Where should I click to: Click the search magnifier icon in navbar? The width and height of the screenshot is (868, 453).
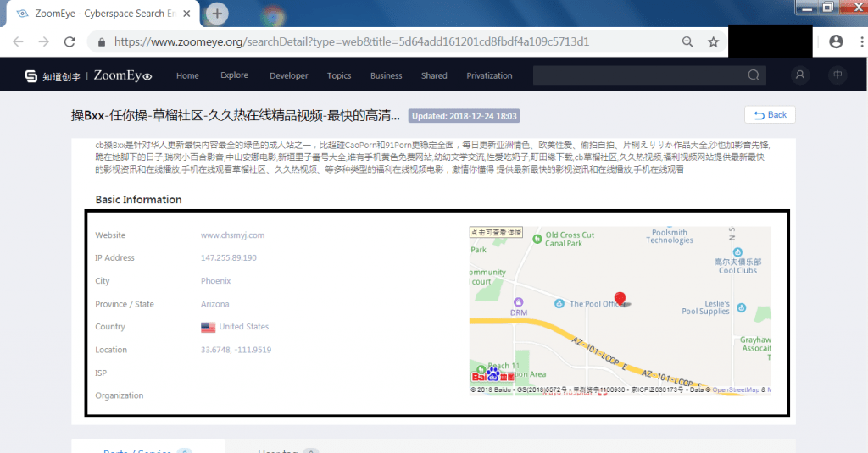point(754,75)
